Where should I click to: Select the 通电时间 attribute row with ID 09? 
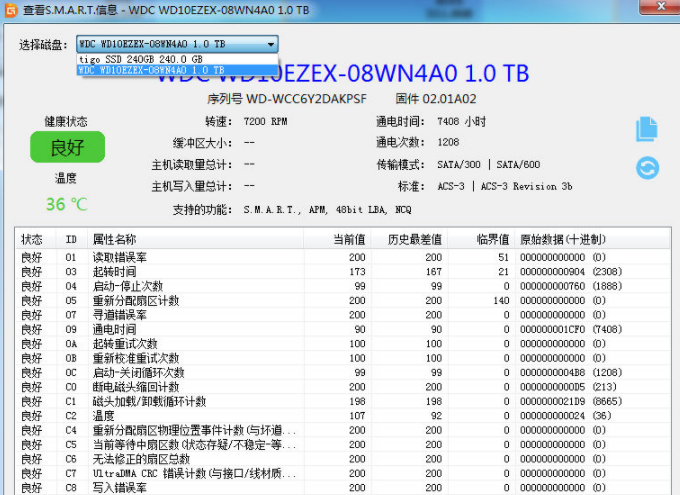pyautogui.click(x=343, y=329)
